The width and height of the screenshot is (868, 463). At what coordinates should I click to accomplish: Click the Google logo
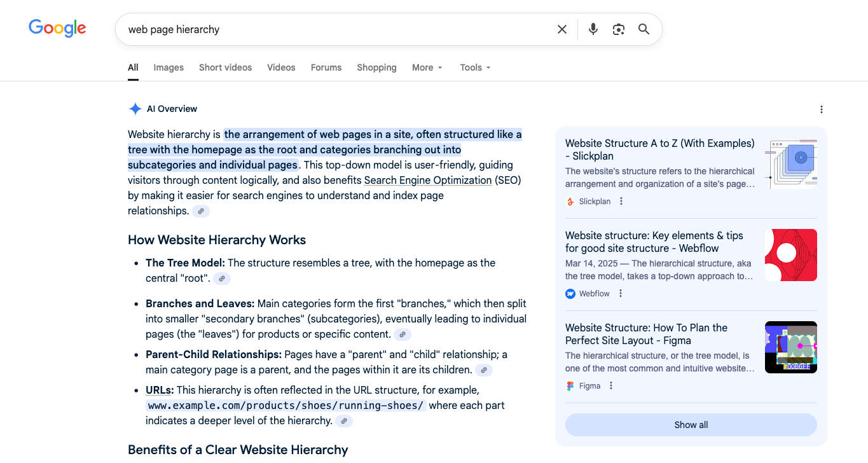57,28
